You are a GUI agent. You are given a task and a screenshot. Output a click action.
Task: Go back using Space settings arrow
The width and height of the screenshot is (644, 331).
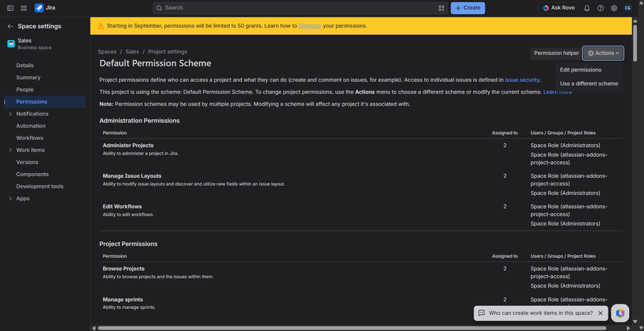10,26
